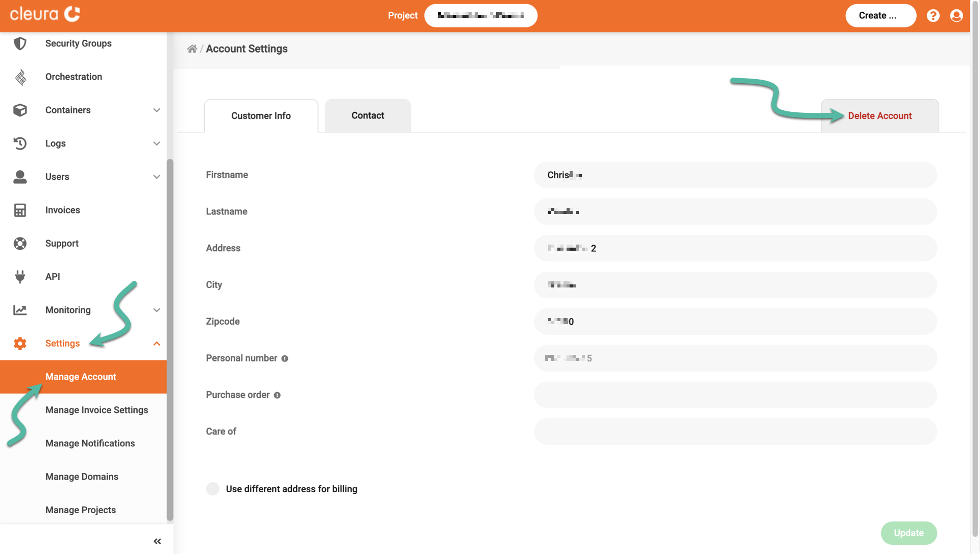The image size is (980, 554).
Task: Click the API plug icon
Action: click(x=20, y=277)
